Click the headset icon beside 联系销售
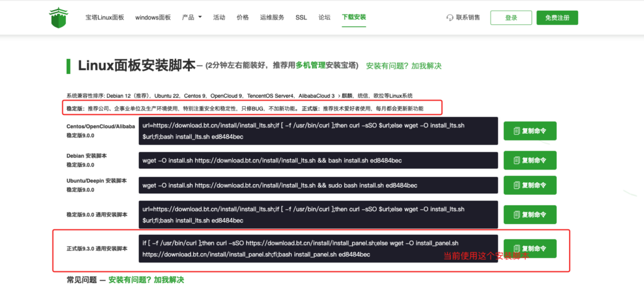 pos(450,18)
